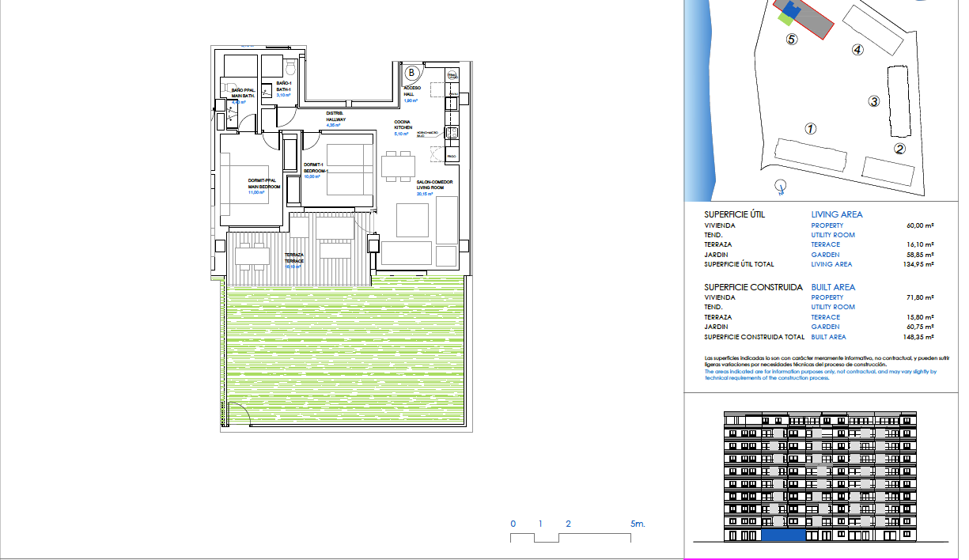Image resolution: width=969 pixels, height=560 pixels.
Task: Select circled building number 1 on site map
Action: click(x=809, y=128)
